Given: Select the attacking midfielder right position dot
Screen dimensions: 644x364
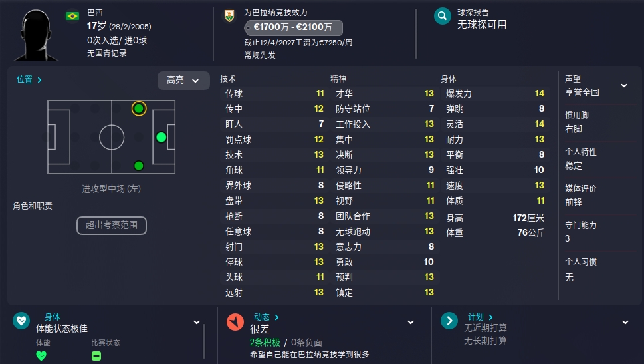Looking at the screenshot, I should pos(139,166).
